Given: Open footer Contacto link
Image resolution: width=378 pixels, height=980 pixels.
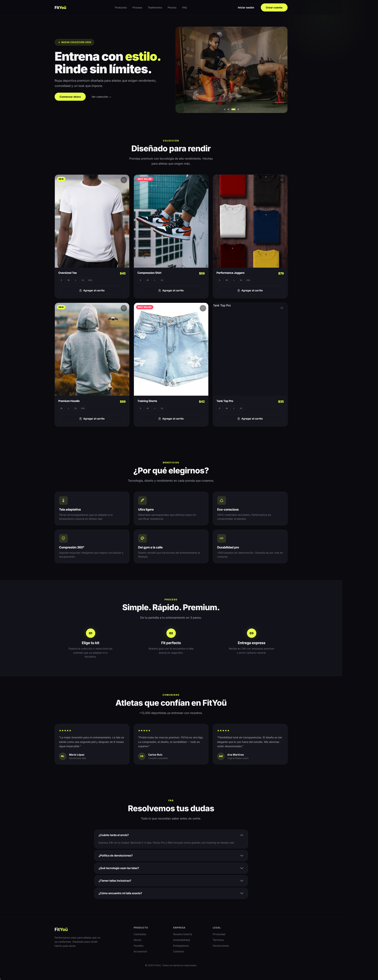Looking at the screenshot, I should (178, 951).
